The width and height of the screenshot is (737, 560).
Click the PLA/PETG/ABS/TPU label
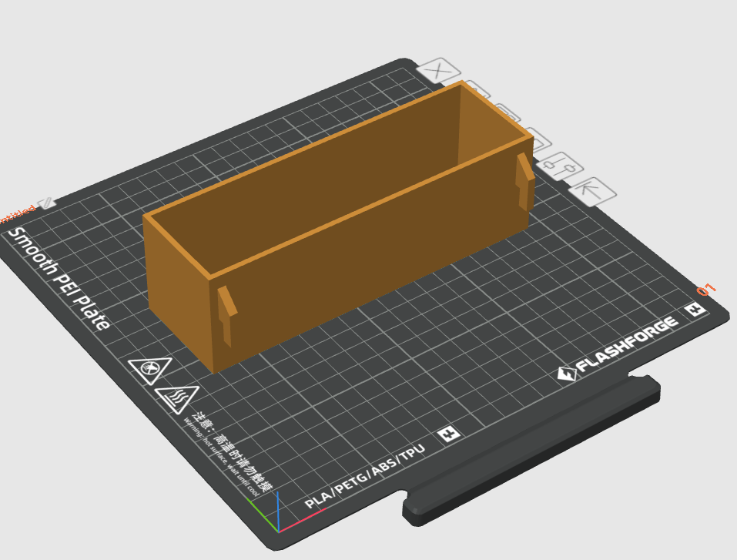coord(365,476)
